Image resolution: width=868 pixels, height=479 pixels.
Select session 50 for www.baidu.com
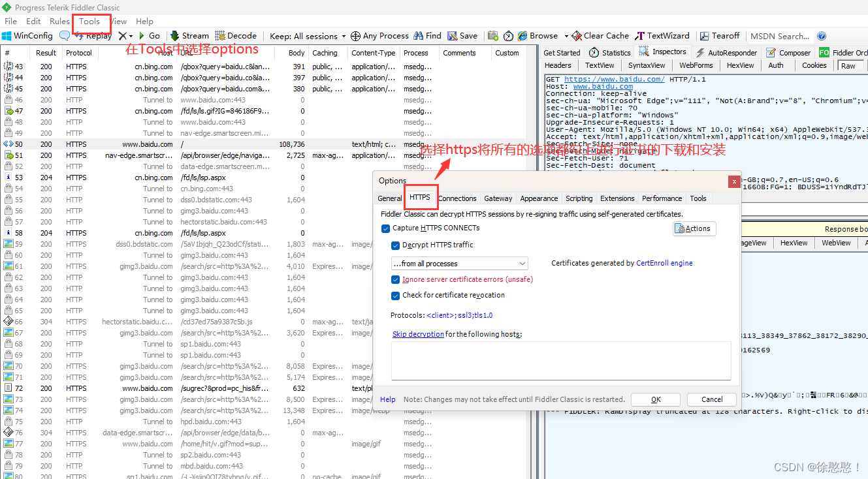click(x=262, y=144)
